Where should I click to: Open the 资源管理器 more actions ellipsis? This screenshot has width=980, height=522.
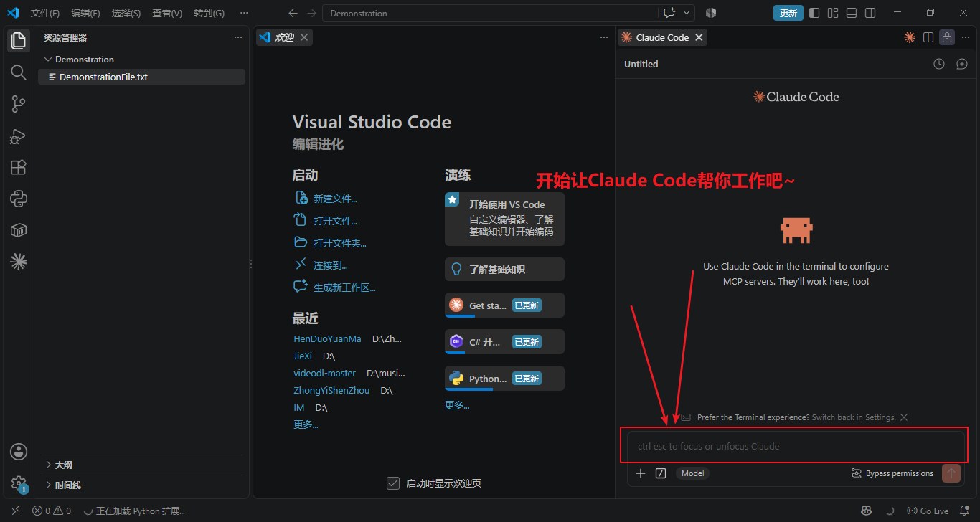point(238,37)
